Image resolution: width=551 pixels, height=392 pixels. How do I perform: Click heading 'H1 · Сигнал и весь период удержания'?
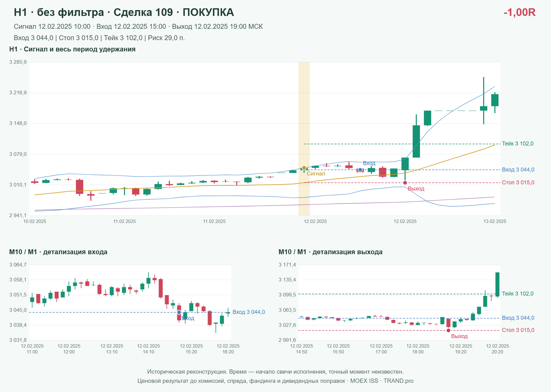72,49
